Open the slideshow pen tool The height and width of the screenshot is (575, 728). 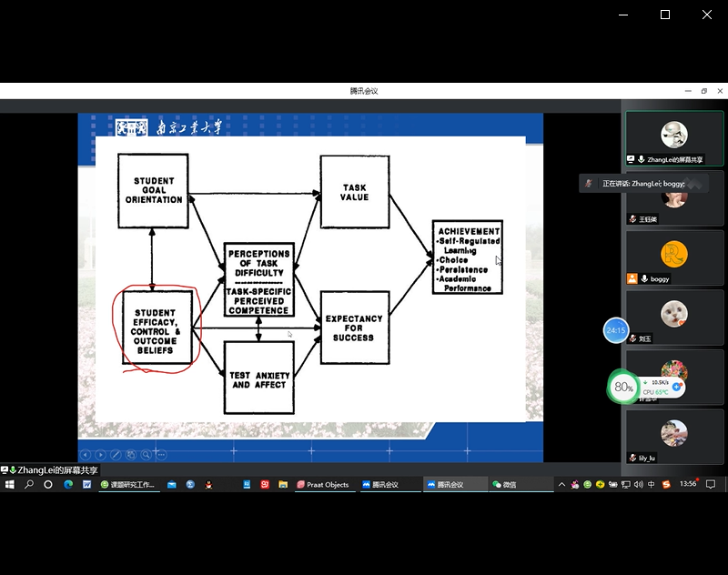click(x=116, y=454)
